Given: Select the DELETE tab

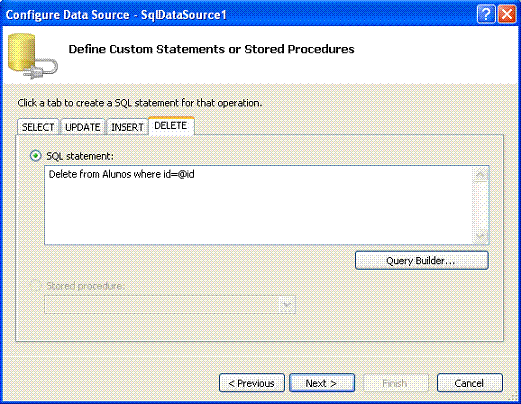Looking at the screenshot, I should (x=171, y=126).
